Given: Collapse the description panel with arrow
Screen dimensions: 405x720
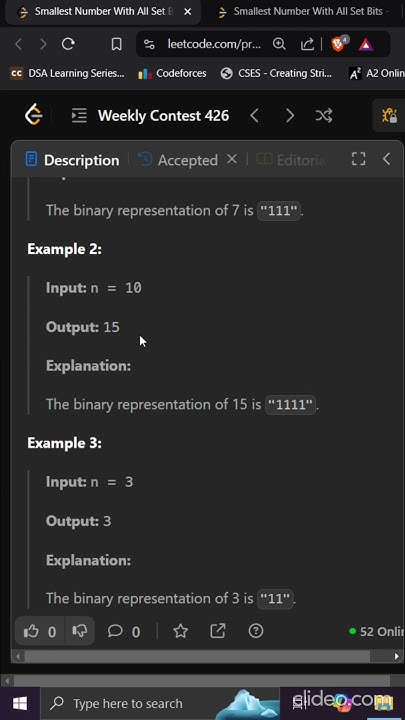Looking at the screenshot, I should [x=387, y=159].
